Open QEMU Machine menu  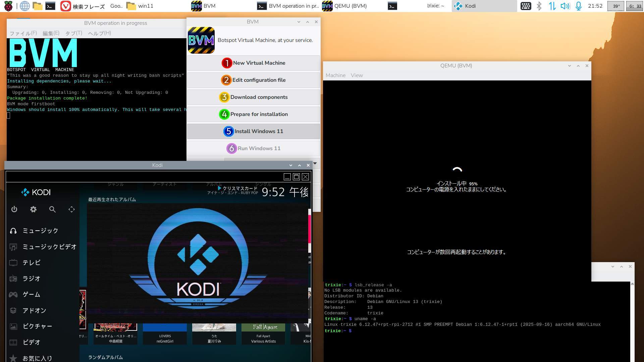tap(335, 75)
